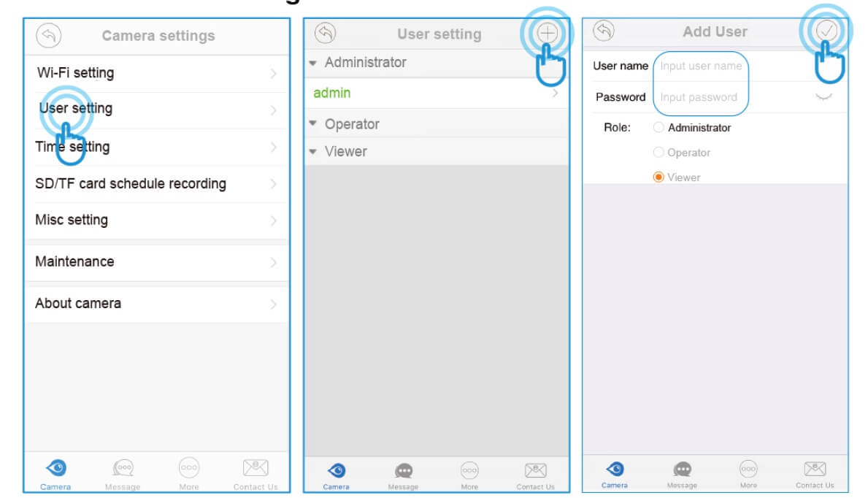
Task: Open User setting menu item
Action: click(x=157, y=110)
